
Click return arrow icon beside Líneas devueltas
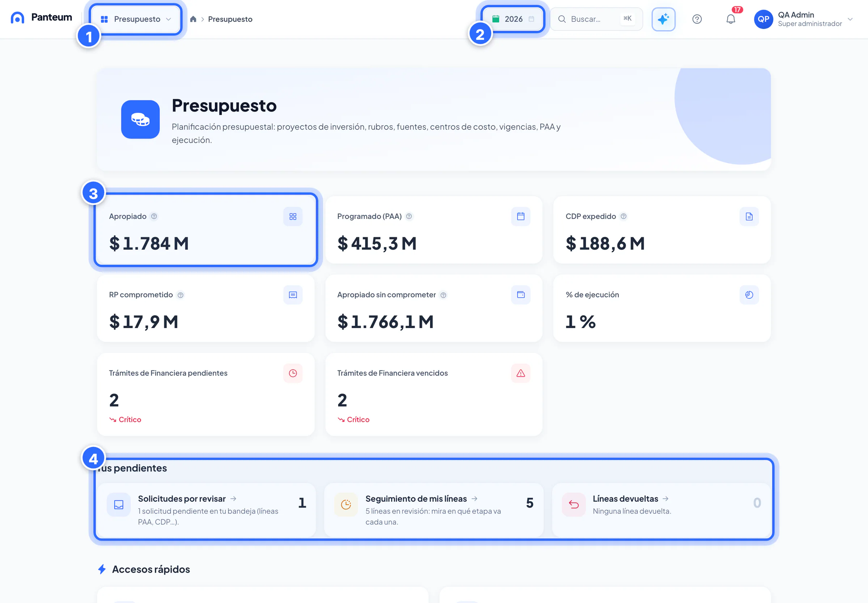[574, 505]
